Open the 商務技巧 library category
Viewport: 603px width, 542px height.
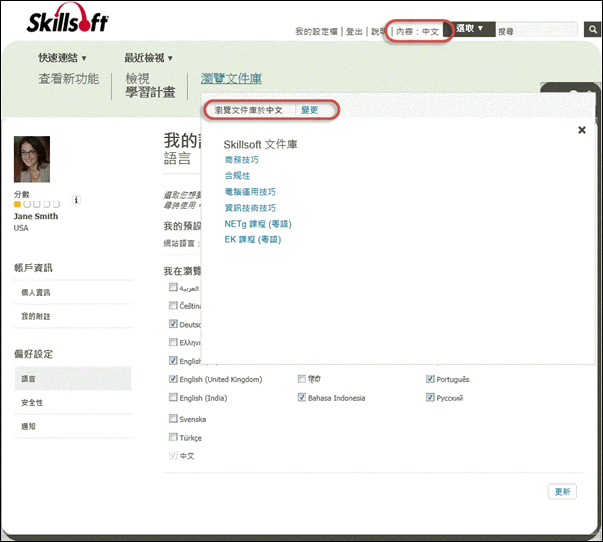[242, 160]
